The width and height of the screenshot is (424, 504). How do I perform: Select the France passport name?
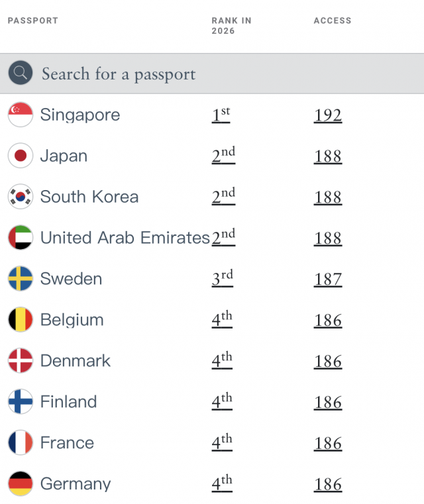pos(67,442)
